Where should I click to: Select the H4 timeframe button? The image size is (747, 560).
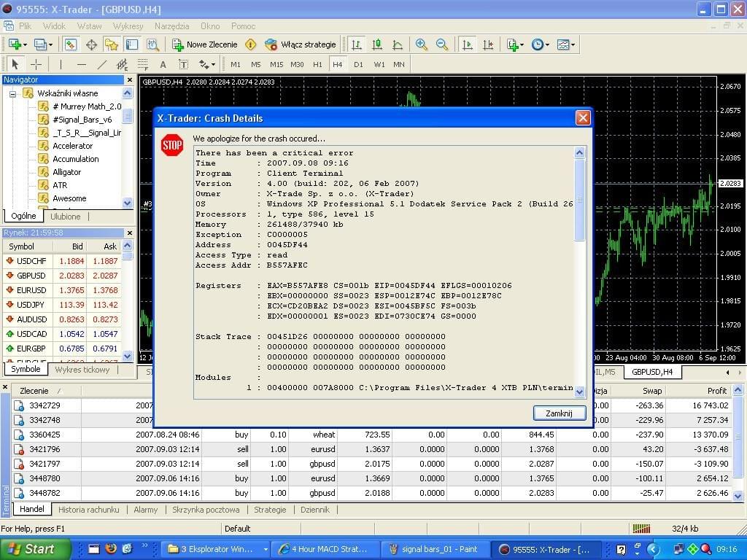(337, 64)
